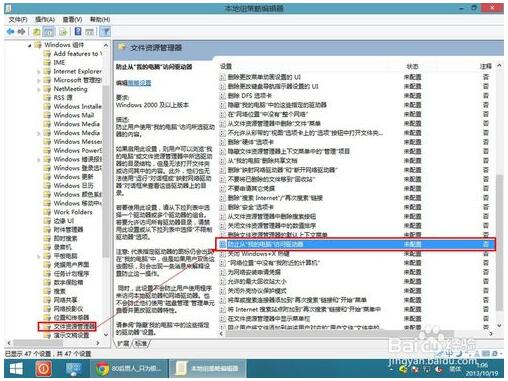Sort by the 状态 column header
This screenshot has height=381, width=508.
point(412,66)
